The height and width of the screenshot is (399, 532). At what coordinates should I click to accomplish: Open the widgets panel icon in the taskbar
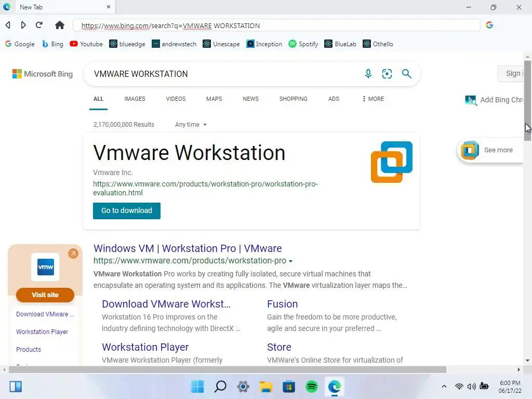pos(16,387)
